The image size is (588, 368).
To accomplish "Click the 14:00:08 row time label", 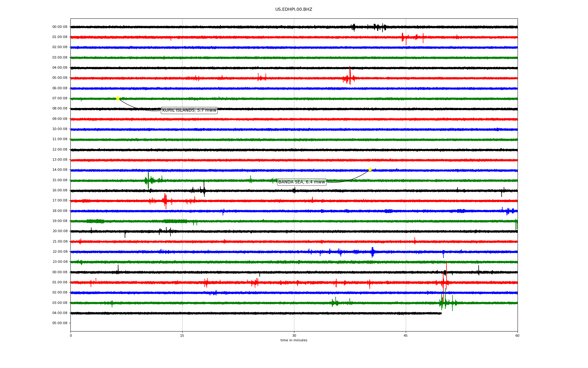I will 60,170.
